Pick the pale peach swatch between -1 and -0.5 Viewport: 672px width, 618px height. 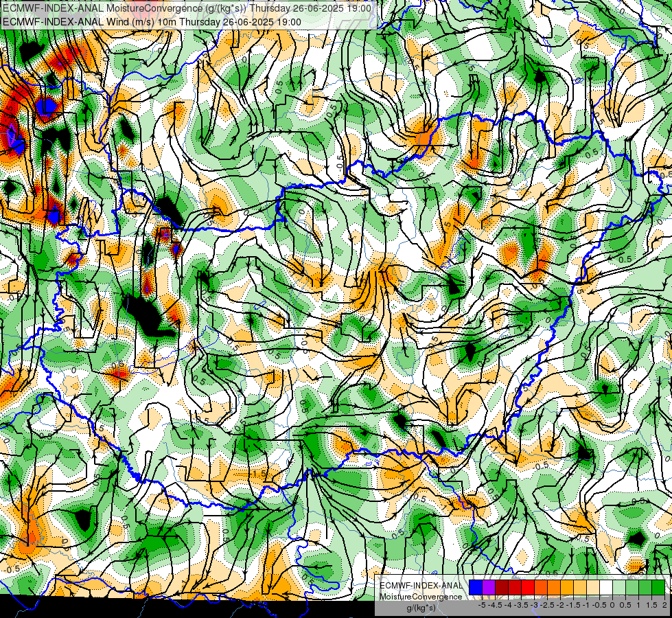pos(593,587)
